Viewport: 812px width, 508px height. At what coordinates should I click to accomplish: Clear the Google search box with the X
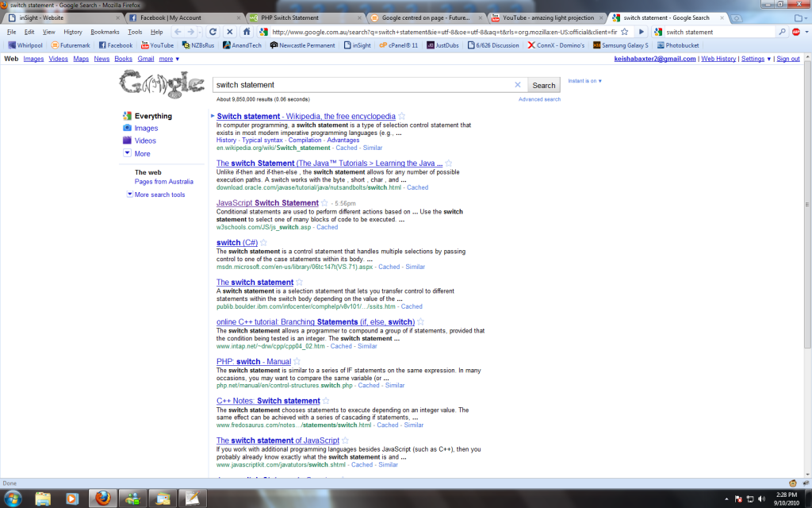tap(517, 84)
